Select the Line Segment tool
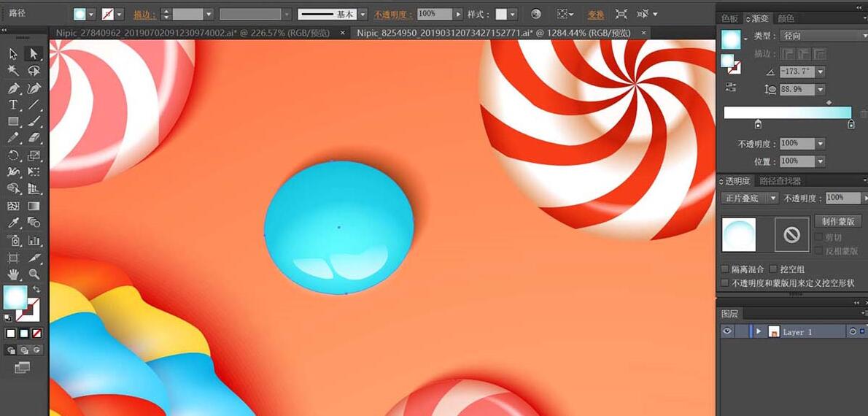The width and height of the screenshot is (868, 416). coord(34,104)
